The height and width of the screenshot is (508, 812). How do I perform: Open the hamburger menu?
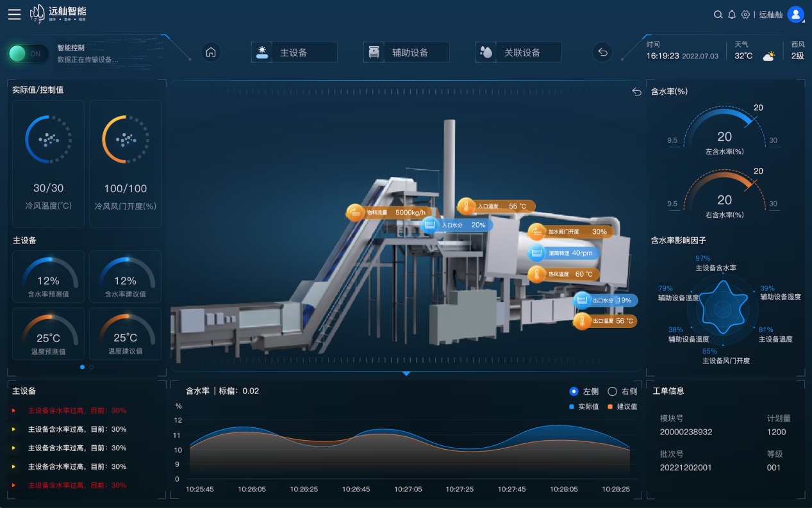pyautogui.click(x=14, y=14)
